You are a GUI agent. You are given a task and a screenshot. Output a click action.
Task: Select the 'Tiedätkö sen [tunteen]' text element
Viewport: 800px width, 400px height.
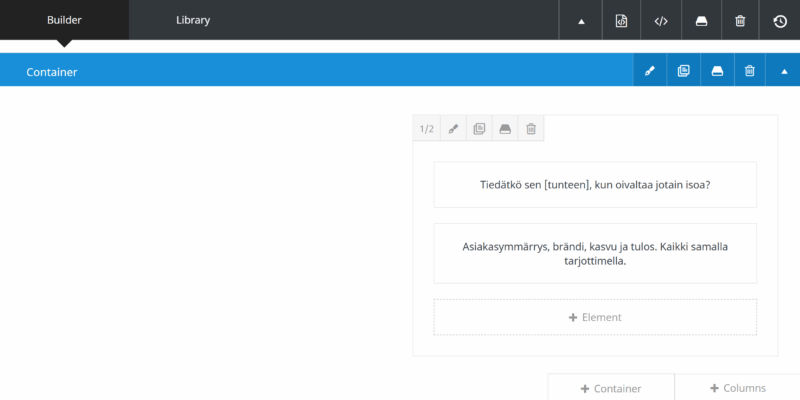click(x=595, y=185)
